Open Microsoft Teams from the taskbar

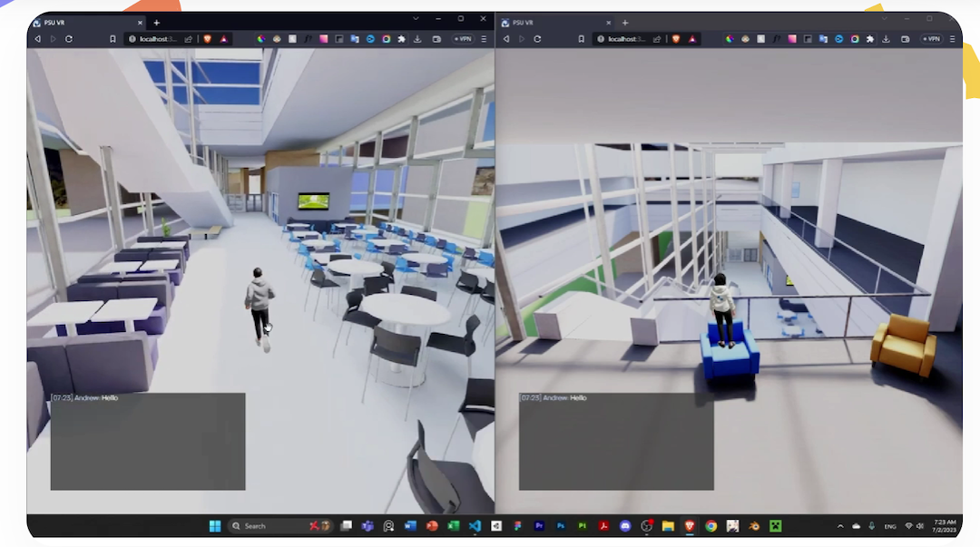coord(367,526)
